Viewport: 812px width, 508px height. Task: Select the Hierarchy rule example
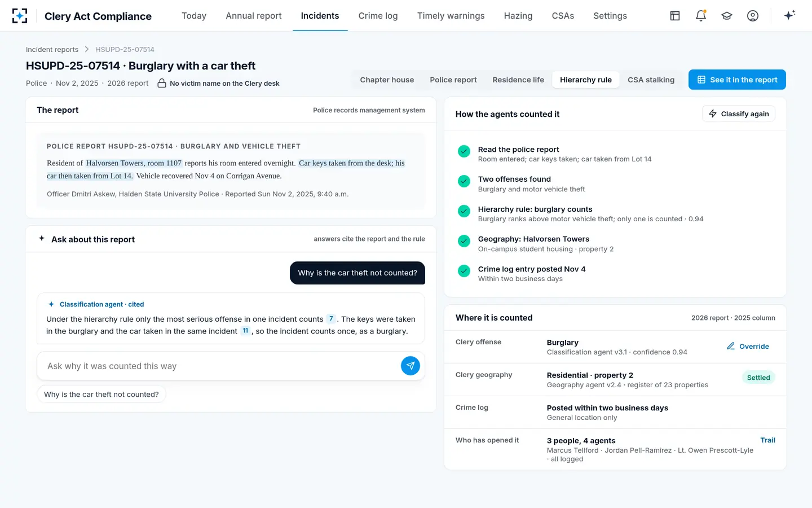tap(586, 80)
